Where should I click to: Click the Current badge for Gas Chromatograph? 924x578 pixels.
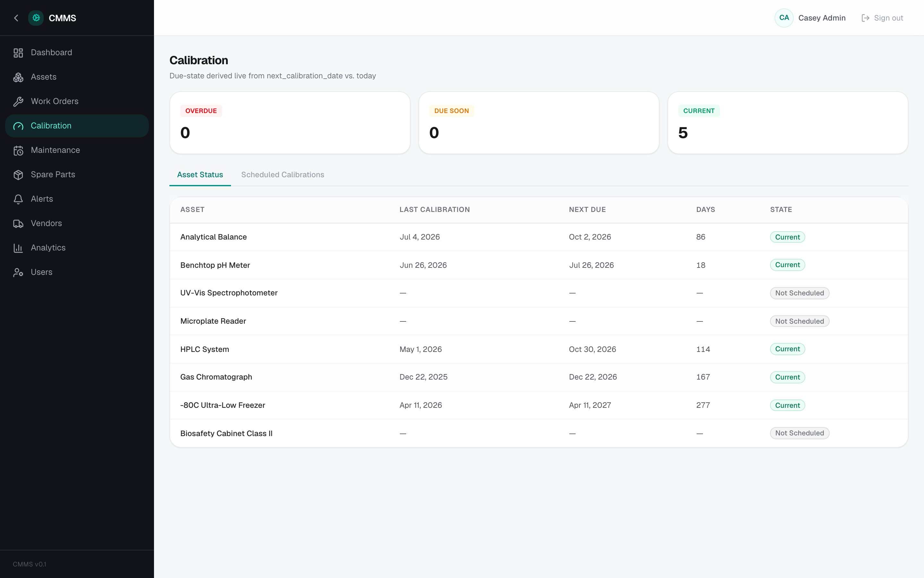pyautogui.click(x=787, y=377)
